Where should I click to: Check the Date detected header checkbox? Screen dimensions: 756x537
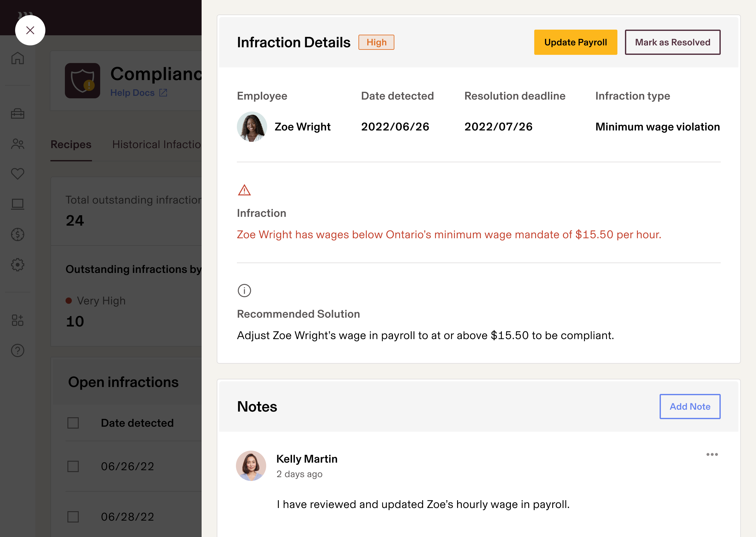pyautogui.click(x=73, y=423)
